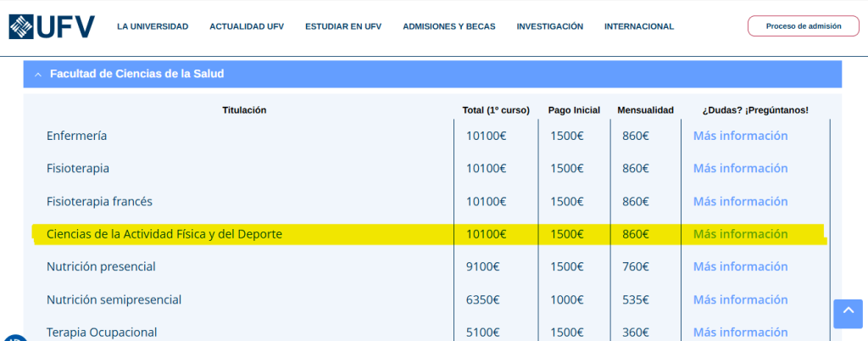Open Más información for Enfermería
Image resolution: width=868 pixels, height=341 pixels.
pos(740,136)
